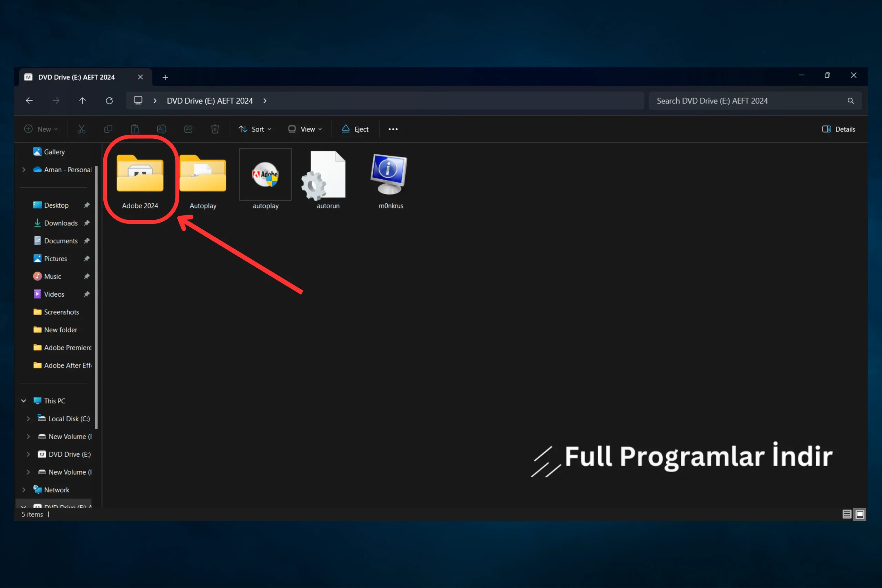This screenshot has width=882, height=588.
Task: Click the Copy icon in toolbar
Action: [108, 129]
